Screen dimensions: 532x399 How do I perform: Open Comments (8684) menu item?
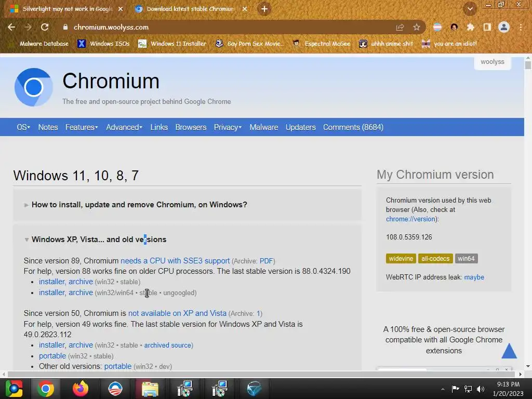coord(353,127)
